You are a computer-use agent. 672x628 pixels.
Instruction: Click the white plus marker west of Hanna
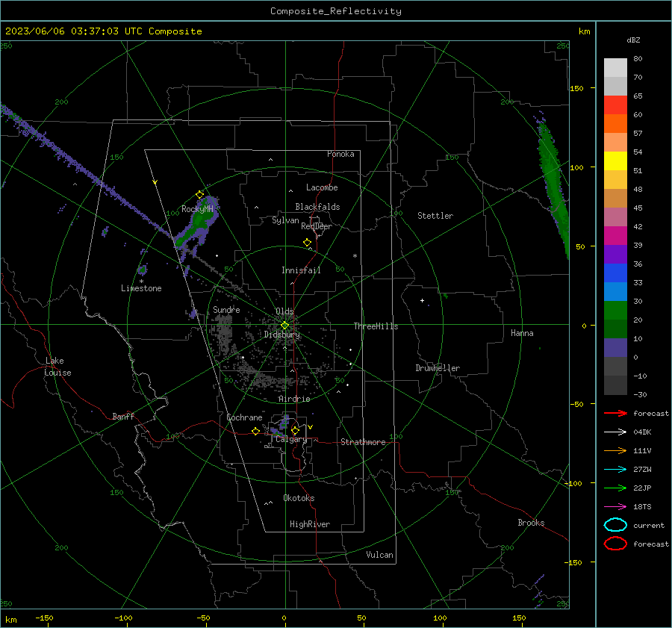pos(422,300)
